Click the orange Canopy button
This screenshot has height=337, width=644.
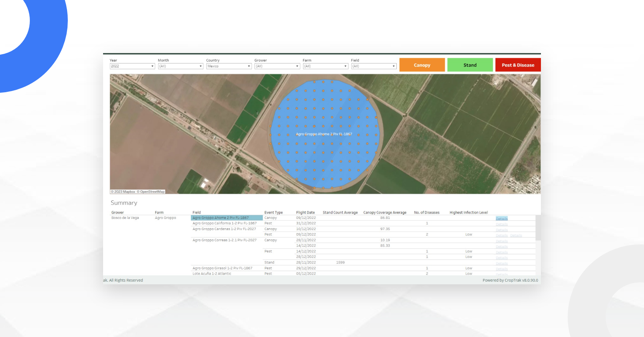pos(422,65)
